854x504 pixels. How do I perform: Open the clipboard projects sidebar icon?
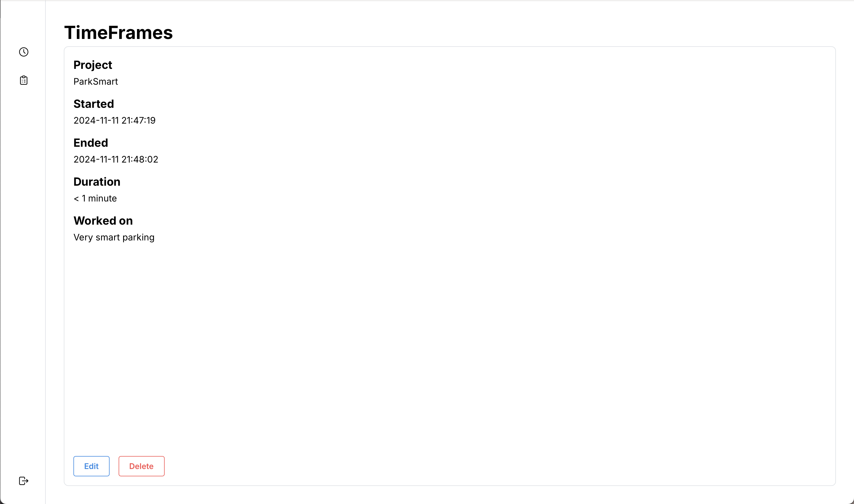click(x=23, y=80)
